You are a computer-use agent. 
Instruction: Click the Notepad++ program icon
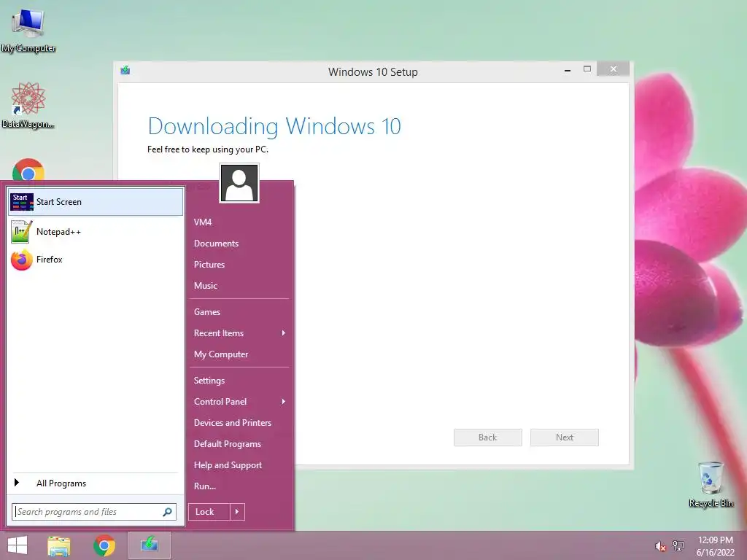pyautogui.click(x=21, y=232)
